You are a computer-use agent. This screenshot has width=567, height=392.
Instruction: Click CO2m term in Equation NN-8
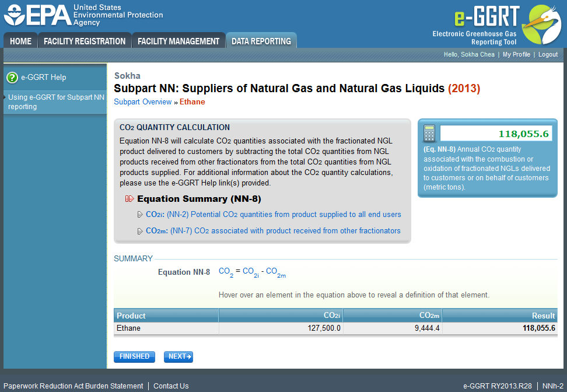coord(275,272)
